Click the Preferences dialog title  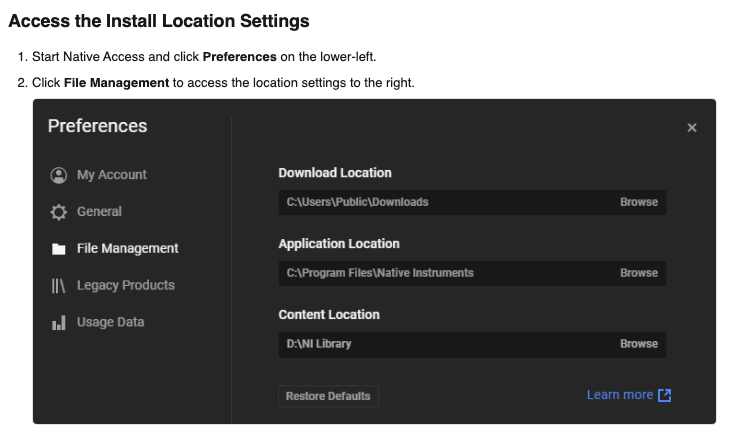click(97, 126)
